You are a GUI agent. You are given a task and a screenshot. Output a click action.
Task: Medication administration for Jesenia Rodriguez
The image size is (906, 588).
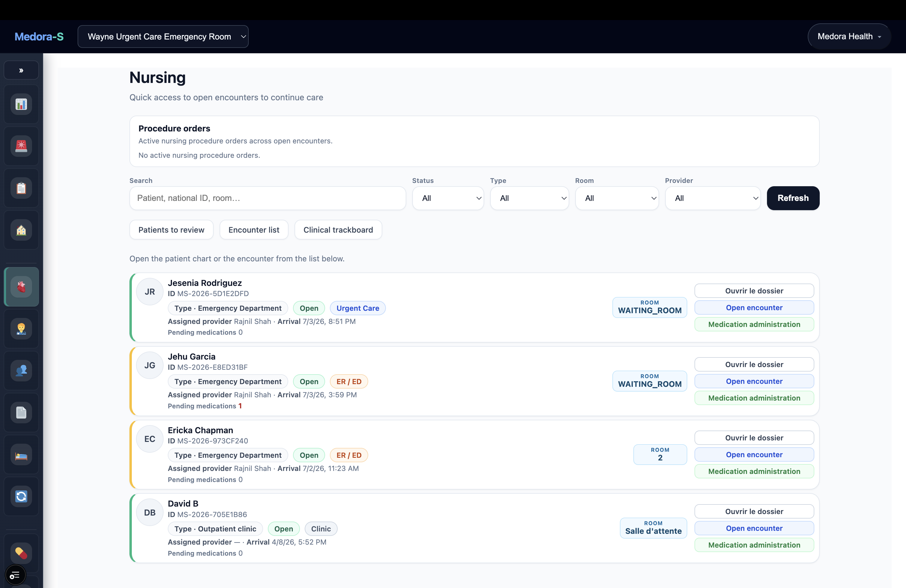[754, 324]
